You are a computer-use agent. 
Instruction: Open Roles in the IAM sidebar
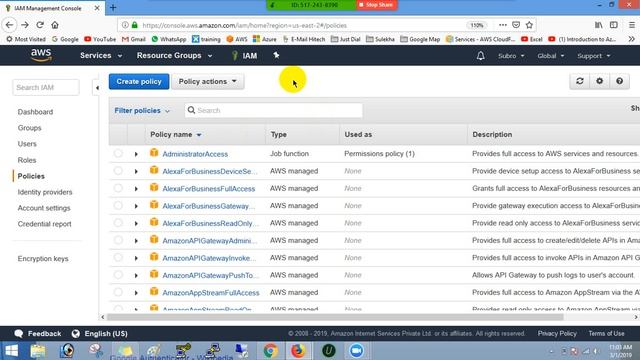tap(27, 160)
